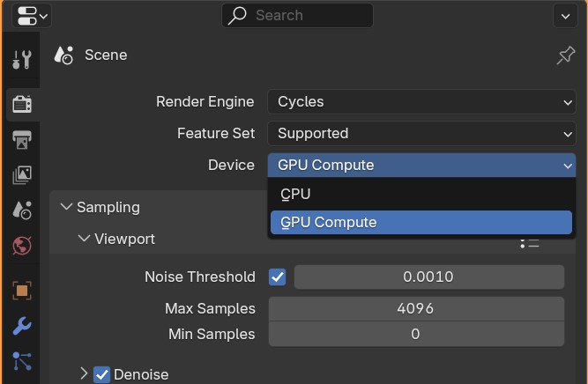Open the Object properties tab

(22, 291)
